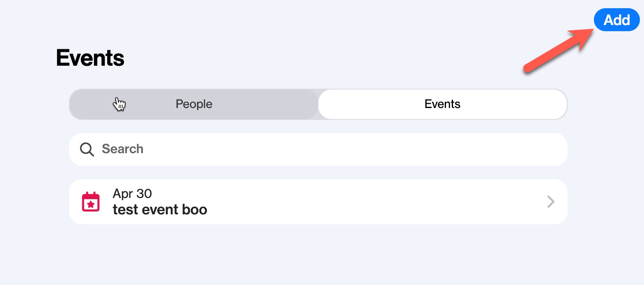The width and height of the screenshot is (644, 285).
Task: Click empty right end of search bar
Action: pyautogui.click(x=534, y=149)
